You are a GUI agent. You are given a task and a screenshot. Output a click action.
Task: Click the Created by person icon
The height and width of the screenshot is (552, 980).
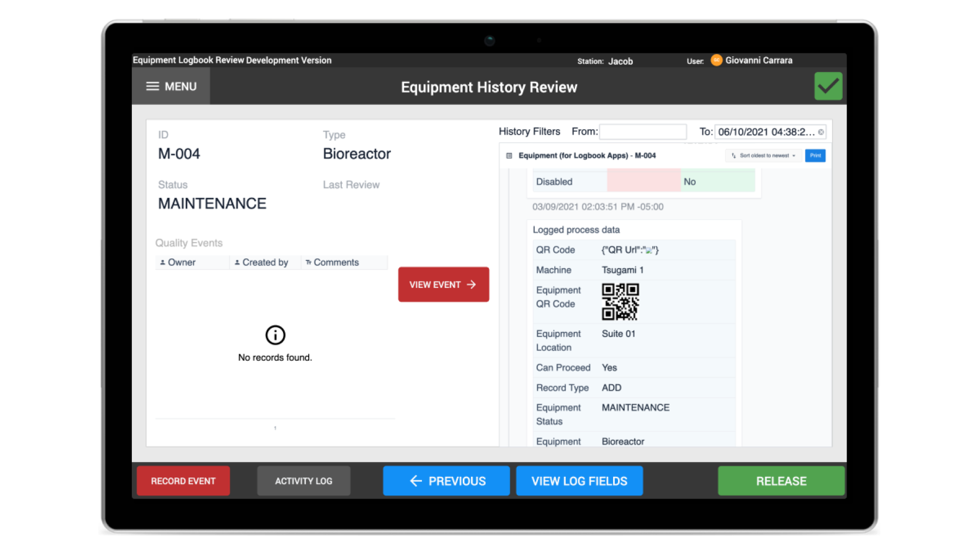tap(237, 262)
